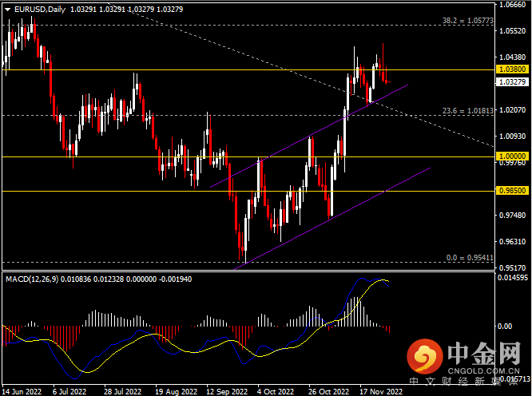532x396 pixels.
Task: Select the 1.03800 yellow price label
Action: (x=510, y=70)
